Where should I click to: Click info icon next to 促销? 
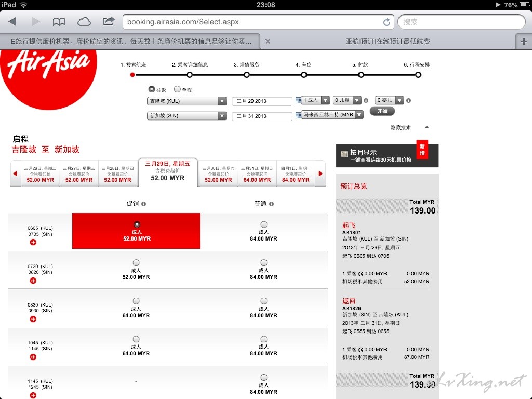[143, 204]
